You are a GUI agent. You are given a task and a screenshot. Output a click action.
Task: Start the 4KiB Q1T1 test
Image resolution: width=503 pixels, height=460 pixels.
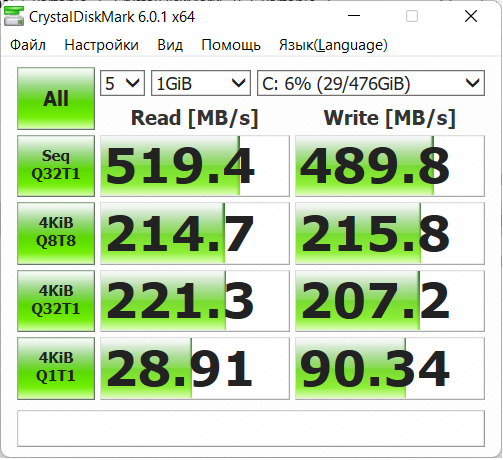click(x=56, y=368)
